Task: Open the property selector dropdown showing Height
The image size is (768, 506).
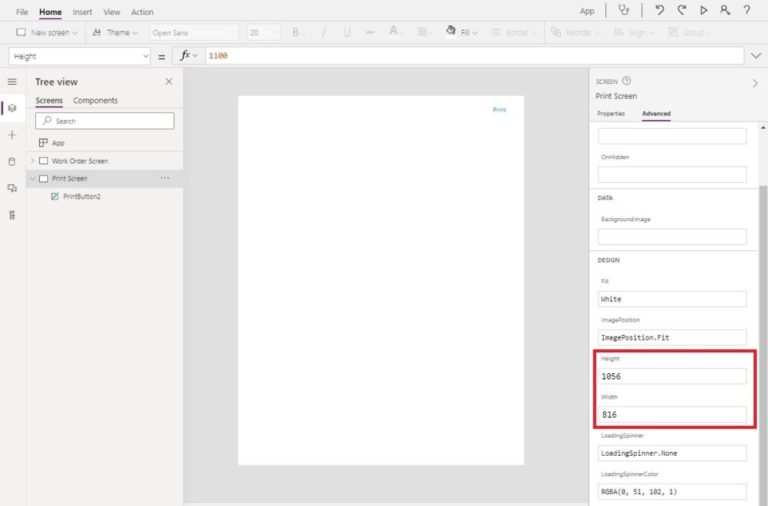Action: pos(79,56)
